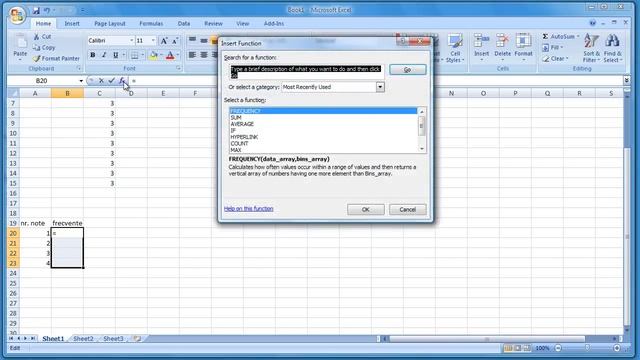The height and width of the screenshot is (360, 640).
Task: Open Find & Select menu
Action: point(612,49)
